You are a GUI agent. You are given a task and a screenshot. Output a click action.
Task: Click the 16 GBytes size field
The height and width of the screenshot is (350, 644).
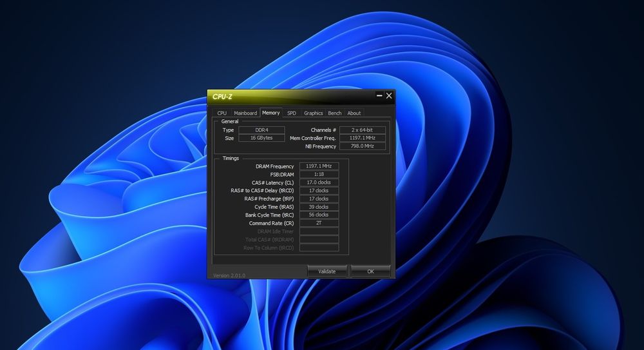point(261,138)
